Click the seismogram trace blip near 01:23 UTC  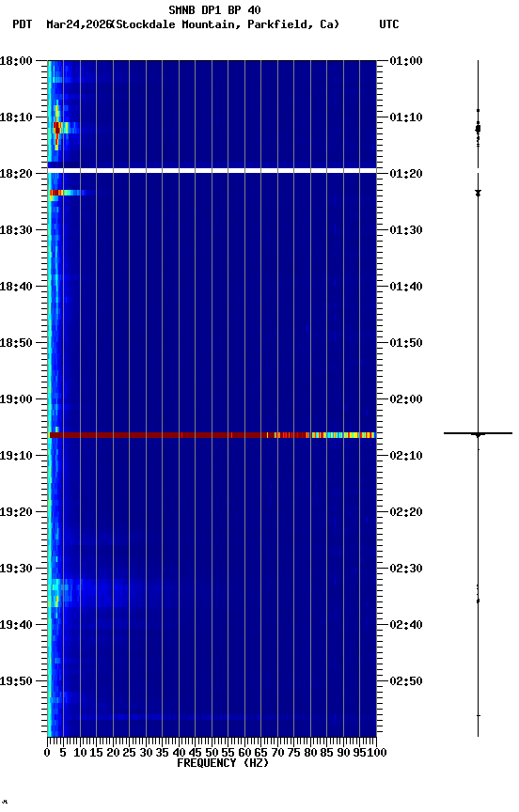pos(478,194)
